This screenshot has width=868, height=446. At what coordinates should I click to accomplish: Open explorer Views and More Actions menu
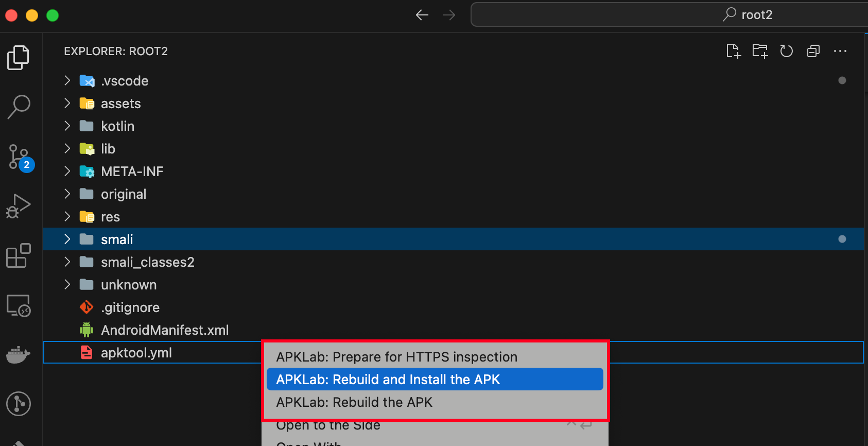(840, 51)
